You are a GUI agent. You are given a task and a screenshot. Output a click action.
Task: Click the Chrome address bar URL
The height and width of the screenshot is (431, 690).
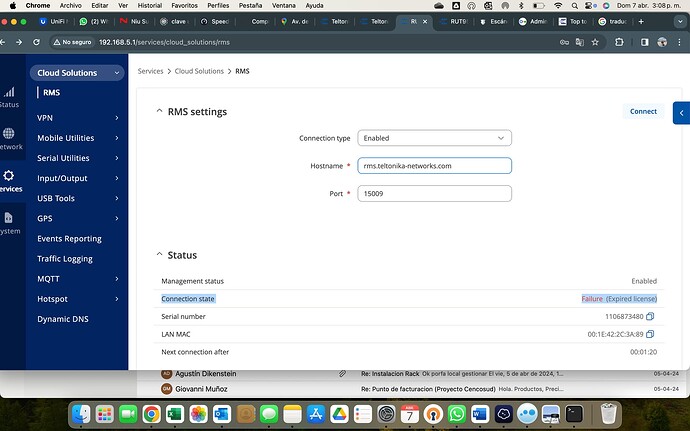point(164,42)
